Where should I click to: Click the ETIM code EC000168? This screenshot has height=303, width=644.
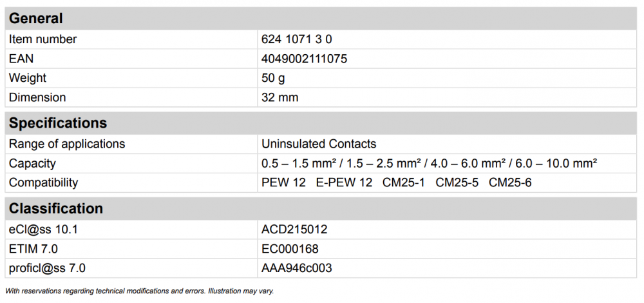pos(290,249)
